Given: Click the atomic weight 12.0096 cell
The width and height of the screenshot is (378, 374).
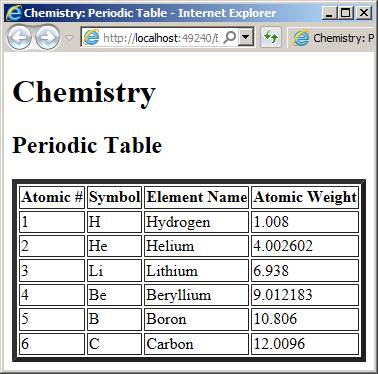Looking at the screenshot, I should (x=305, y=344).
